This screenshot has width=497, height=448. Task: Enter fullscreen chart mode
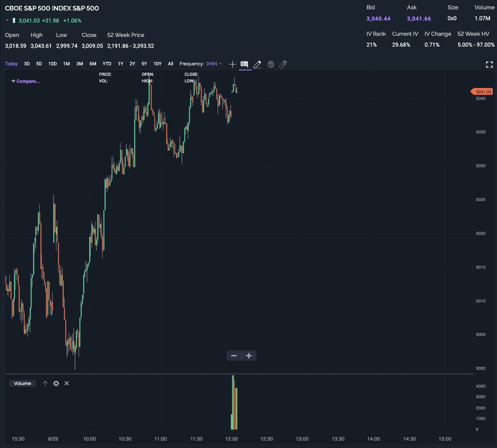489,64
